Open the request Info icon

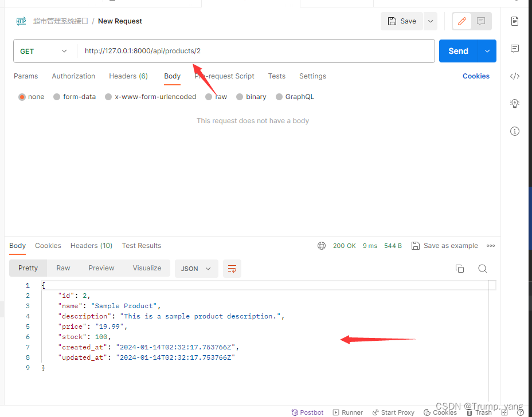coord(515,131)
